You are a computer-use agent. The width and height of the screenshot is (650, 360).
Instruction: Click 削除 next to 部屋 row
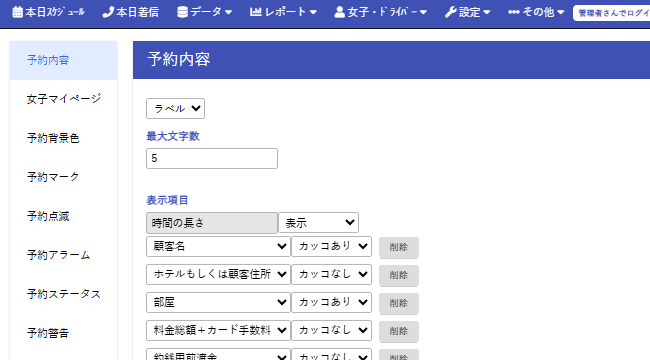click(399, 304)
